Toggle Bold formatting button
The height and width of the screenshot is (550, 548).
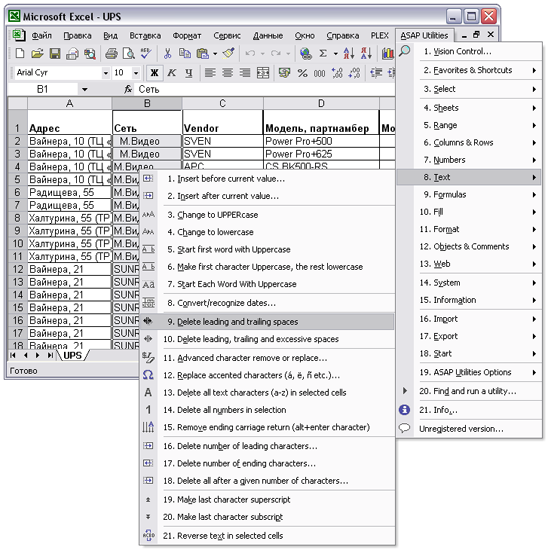click(154, 73)
